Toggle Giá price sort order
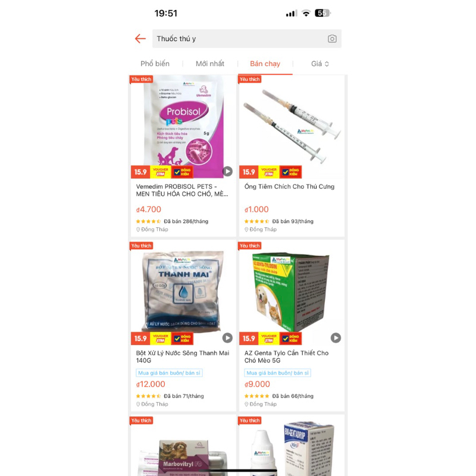Viewport: 476px width, 476px height. tap(320, 64)
